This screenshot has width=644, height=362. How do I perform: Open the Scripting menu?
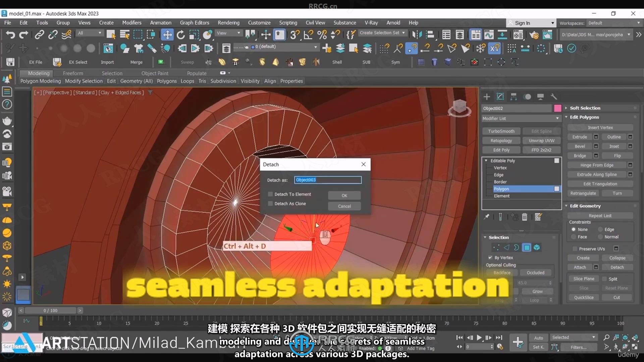(x=288, y=22)
